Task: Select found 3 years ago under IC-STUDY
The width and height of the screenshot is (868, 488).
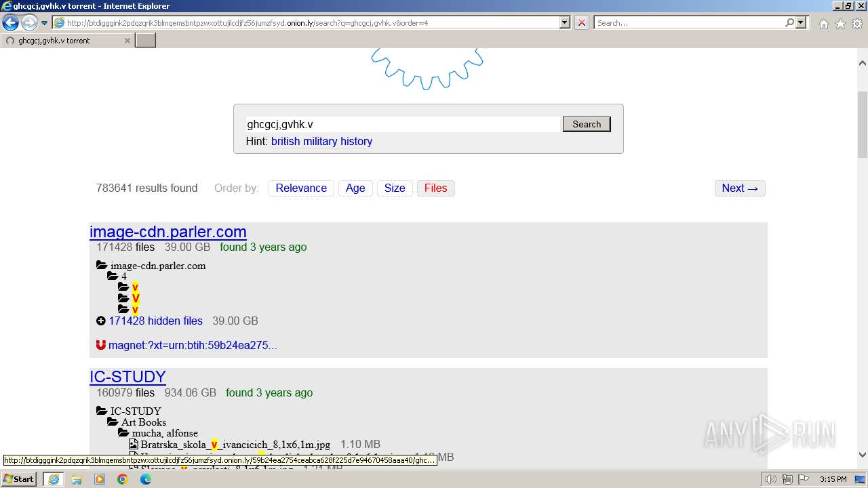Action: coord(269,392)
